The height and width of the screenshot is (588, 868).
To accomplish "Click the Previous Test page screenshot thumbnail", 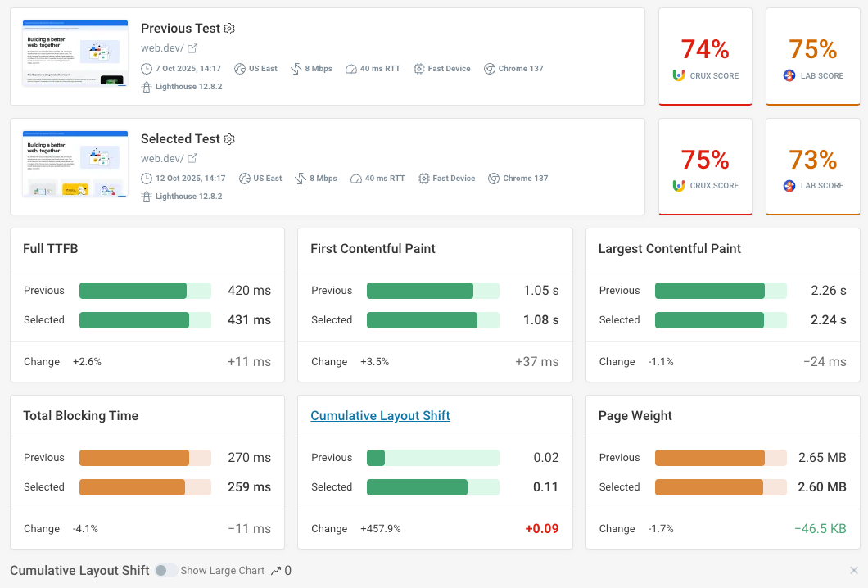I will point(75,53).
